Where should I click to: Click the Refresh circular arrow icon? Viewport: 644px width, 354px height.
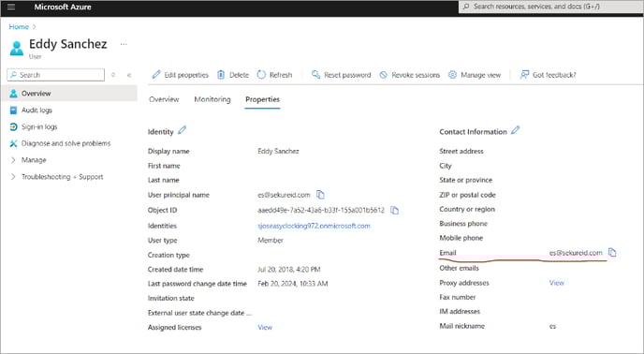coord(261,74)
